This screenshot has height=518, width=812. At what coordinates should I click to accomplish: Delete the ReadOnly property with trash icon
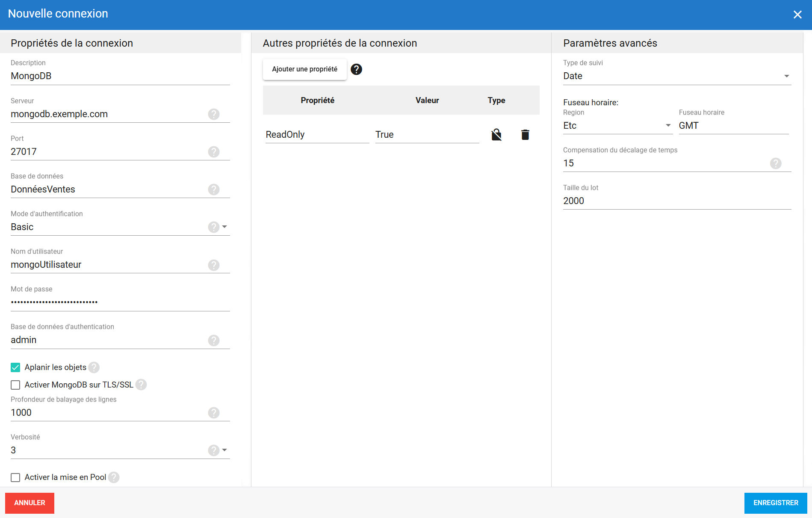(x=526, y=135)
